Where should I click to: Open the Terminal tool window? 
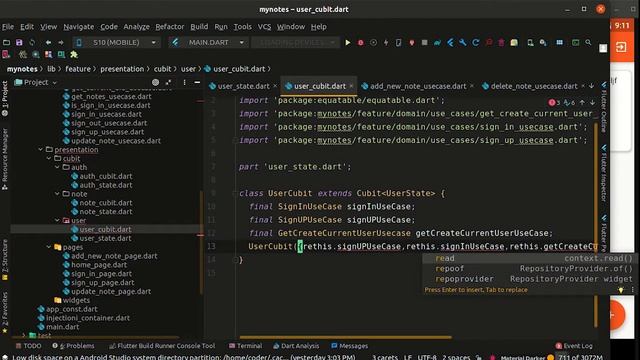point(245,346)
